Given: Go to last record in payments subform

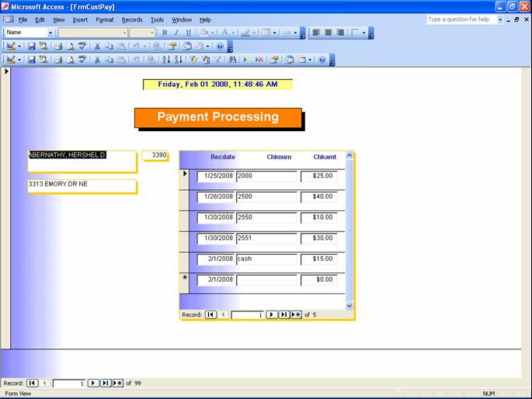Looking at the screenshot, I should click(x=283, y=314).
